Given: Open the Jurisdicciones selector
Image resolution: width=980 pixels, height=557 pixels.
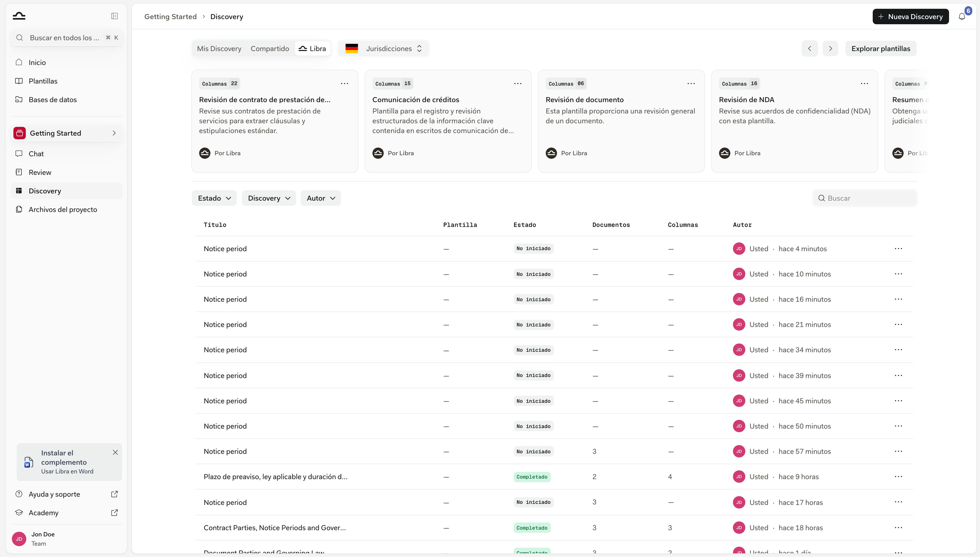Looking at the screenshot, I should 383,48.
